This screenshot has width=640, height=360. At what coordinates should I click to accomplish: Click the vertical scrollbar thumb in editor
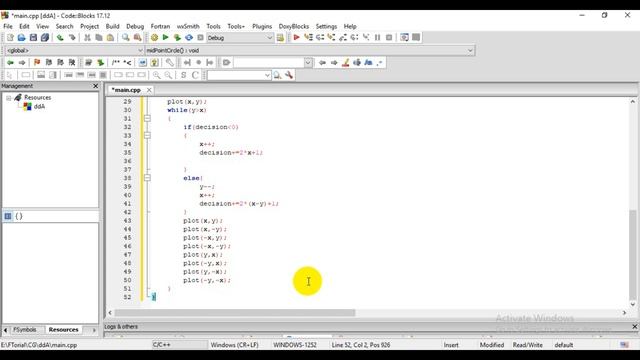tap(633, 254)
